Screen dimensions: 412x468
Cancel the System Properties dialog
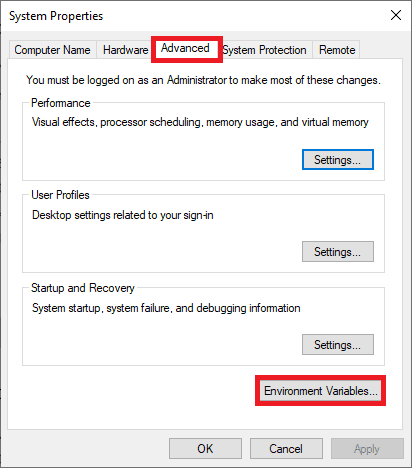(x=286, y=449)
